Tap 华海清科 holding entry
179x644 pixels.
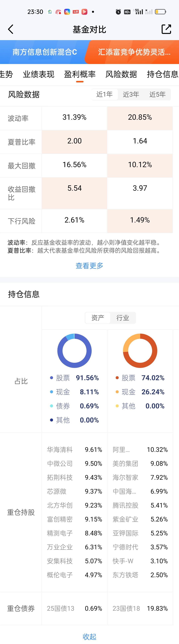[x=60, y=450]
